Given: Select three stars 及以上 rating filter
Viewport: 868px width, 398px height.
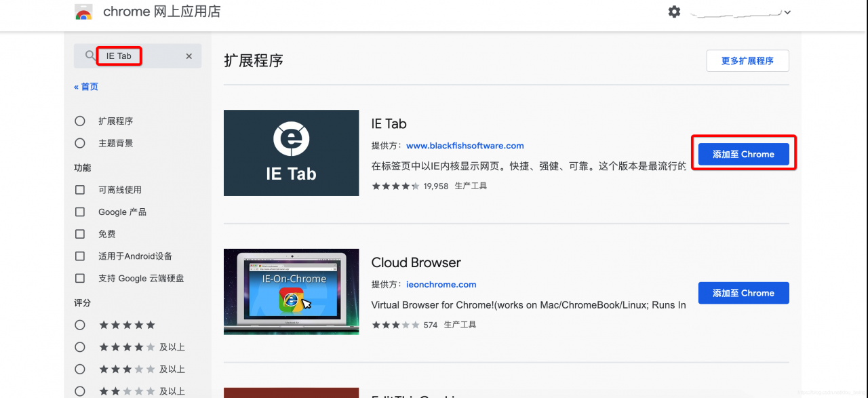Looking at the screenshot, I should coord(80,370).
